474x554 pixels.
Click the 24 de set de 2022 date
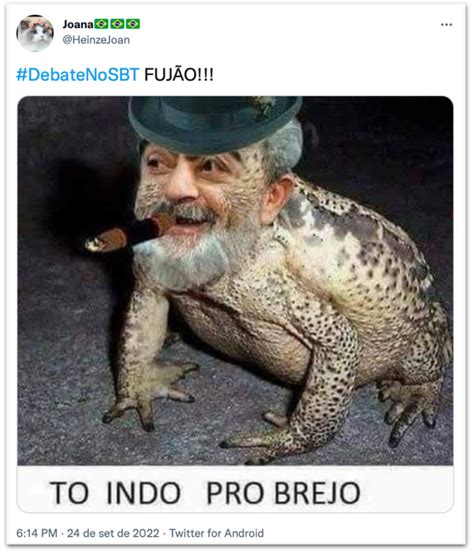coord(113,533)
